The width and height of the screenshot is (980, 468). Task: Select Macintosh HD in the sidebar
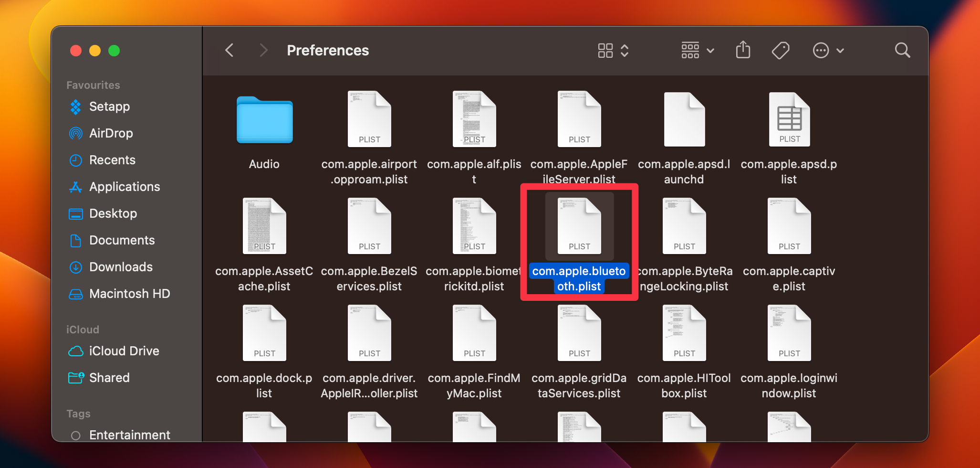(130, 294)
